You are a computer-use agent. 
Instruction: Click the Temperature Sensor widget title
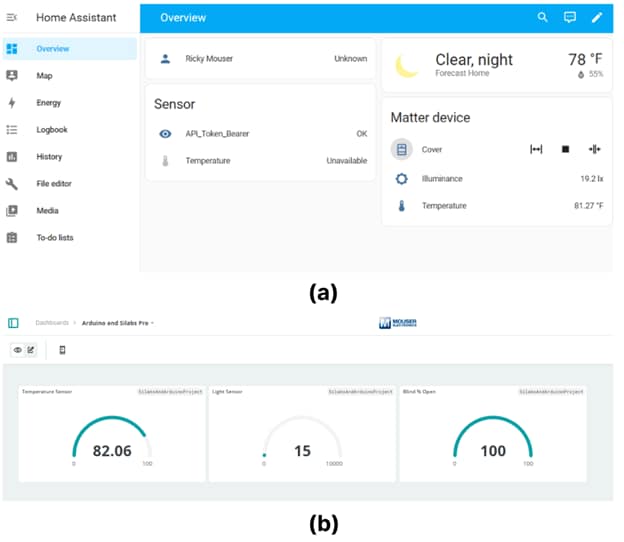tap(47, 392)
